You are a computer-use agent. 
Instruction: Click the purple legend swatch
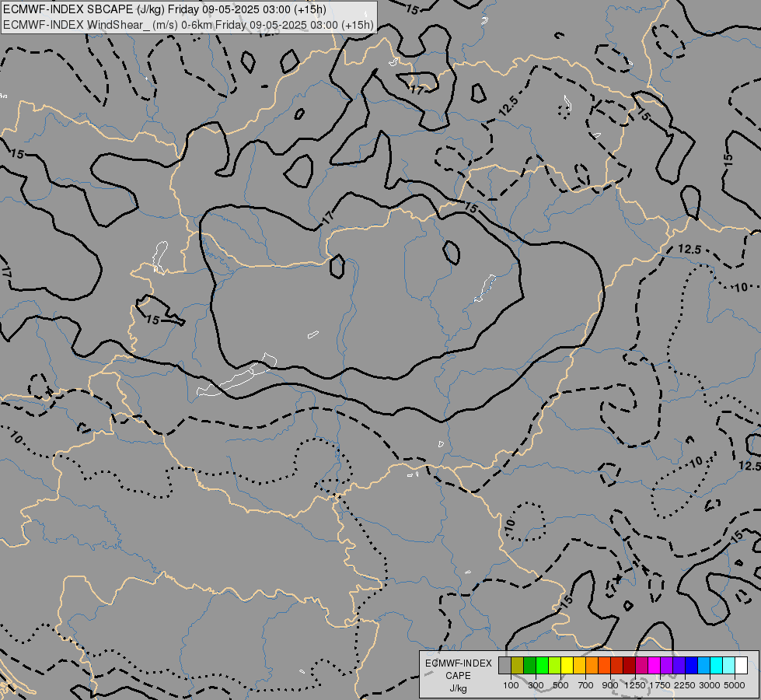pos(667,665)
